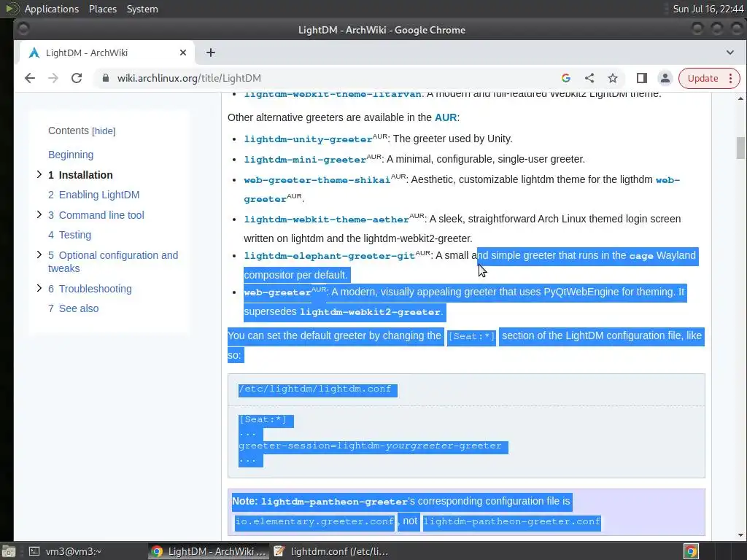
Task: Click the greeter-session=lightdm-yourgreeter-greeter line
Action: point(370,446)
